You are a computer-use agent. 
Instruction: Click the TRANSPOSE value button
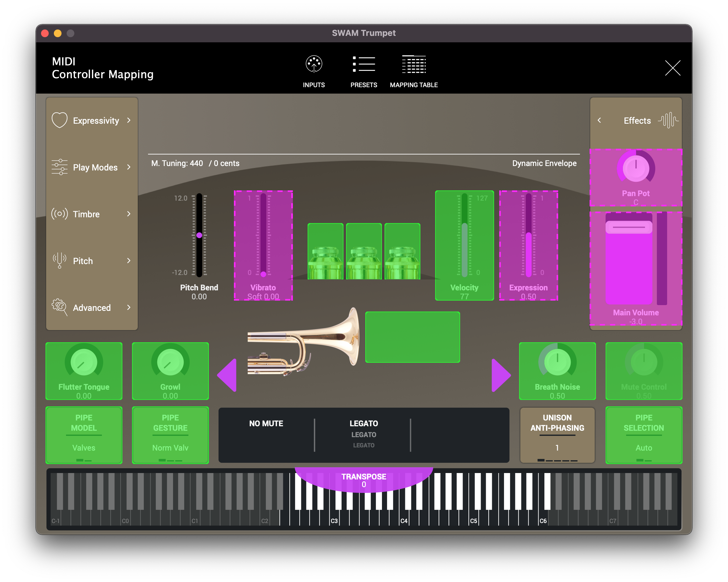tap(364, 480)
